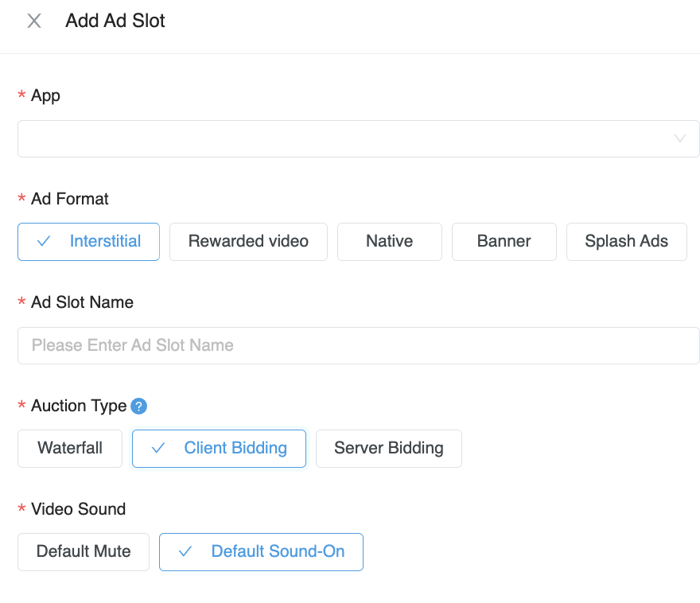Click the checkmark icon inside Default Sound-On
The width and height of the screenshot is (700, 603).
click(x=185, y=551)
